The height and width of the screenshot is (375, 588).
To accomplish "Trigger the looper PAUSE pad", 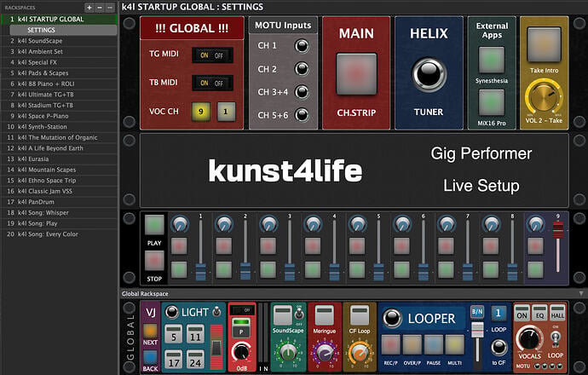I will [x=434, y=345].
